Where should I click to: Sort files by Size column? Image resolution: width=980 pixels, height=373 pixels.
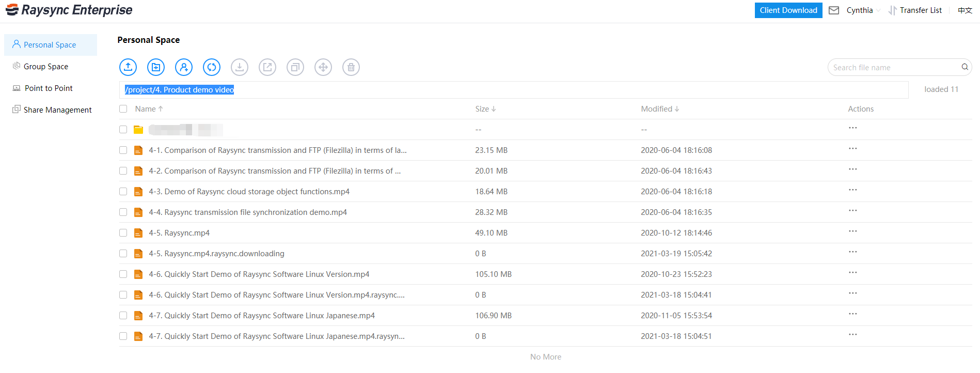click(x=485, y=109)
